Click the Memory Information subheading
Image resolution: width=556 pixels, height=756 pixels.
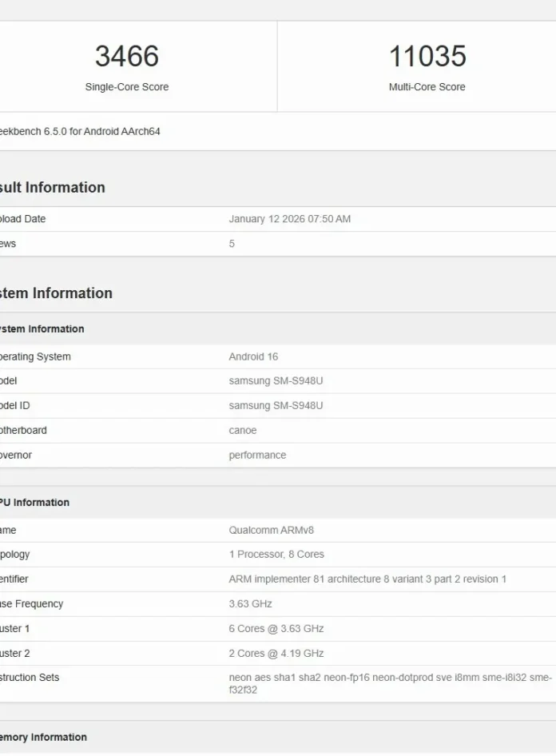click(43, 737)
